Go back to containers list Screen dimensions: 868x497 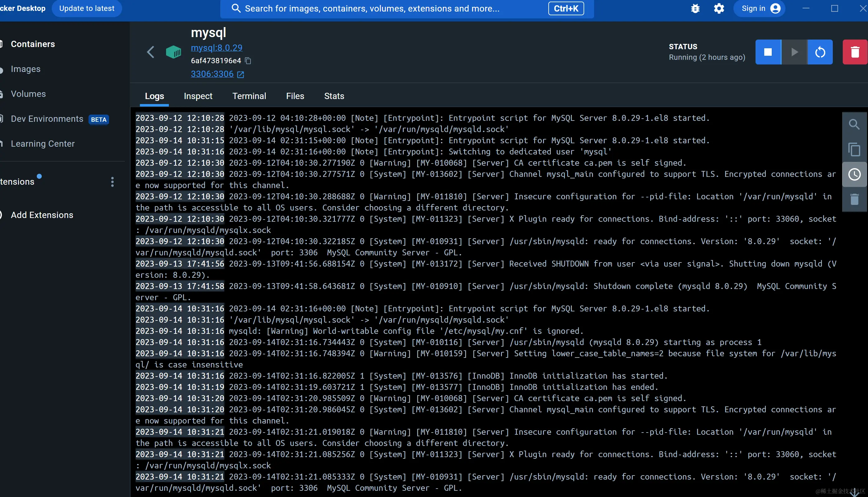150,52
